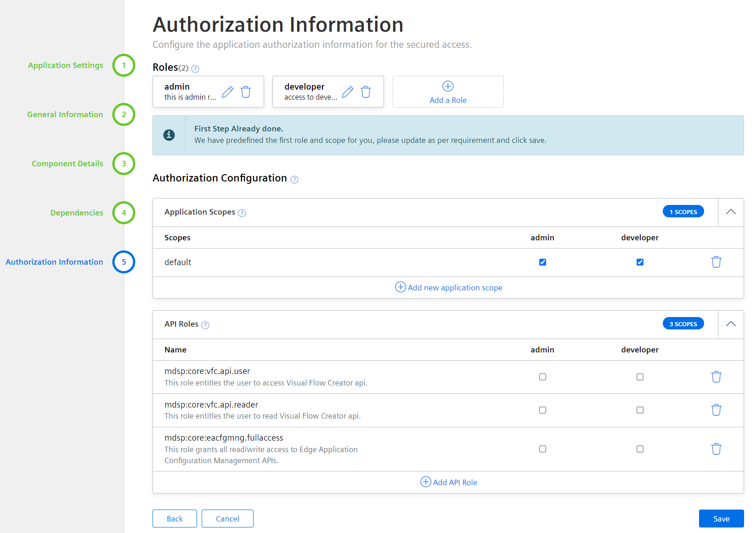Click 'mdsp:core:vfc.api.user' role name
The height and width of the screenshot is (533, 756).
207,371
